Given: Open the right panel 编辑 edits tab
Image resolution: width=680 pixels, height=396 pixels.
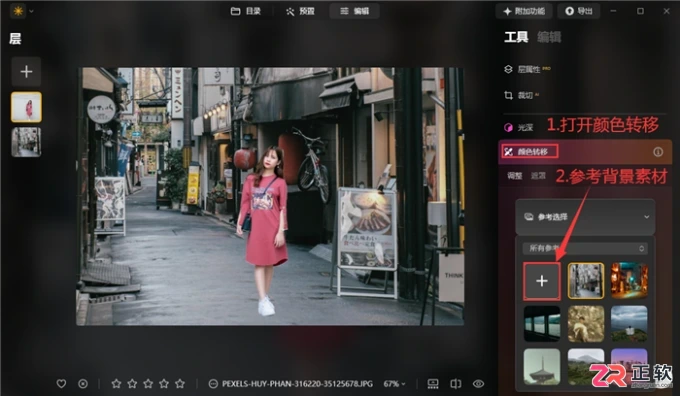Looking at the screenshot, I should point(549,37).
